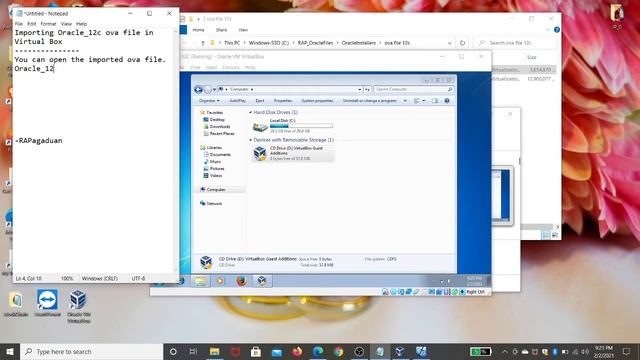Click the Size column header in File Explorer
640x360 pixels.
pyautogui.click(x=531, y=57)
